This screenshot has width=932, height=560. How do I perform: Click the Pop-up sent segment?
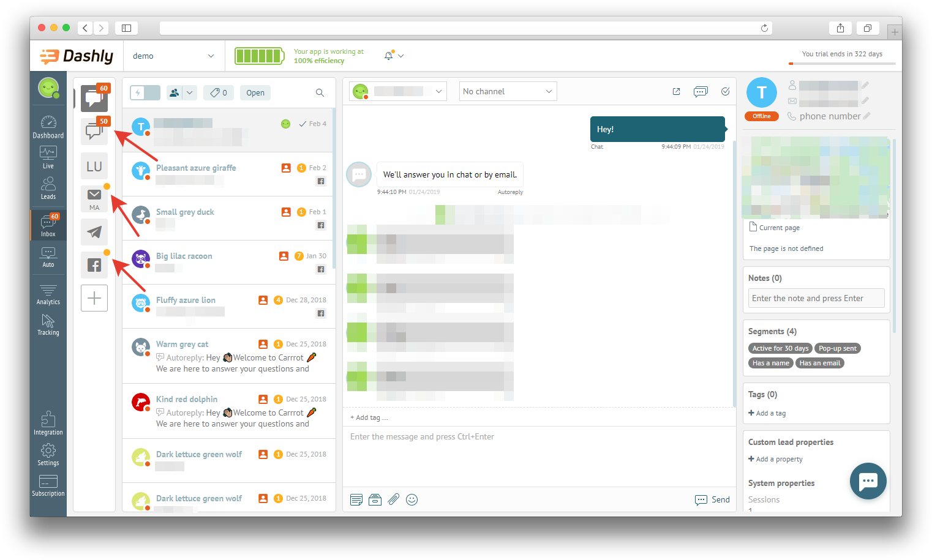(838, 348)
